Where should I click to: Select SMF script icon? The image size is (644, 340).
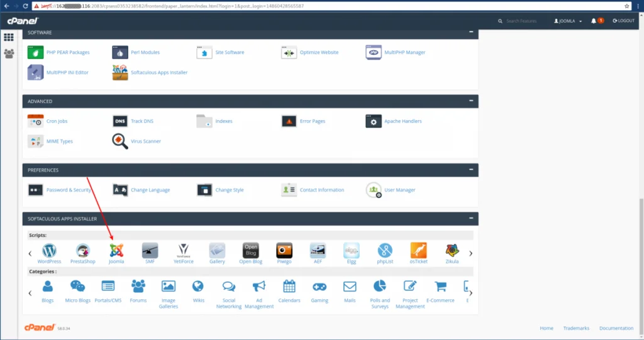point(150,251)
